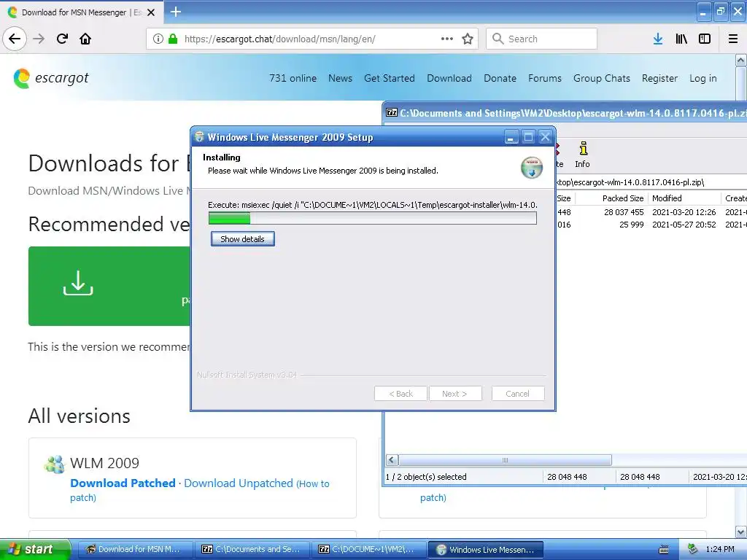Click the page scroll up arrow
This screenshot has height=560, width=747.
tap(741, 60)
